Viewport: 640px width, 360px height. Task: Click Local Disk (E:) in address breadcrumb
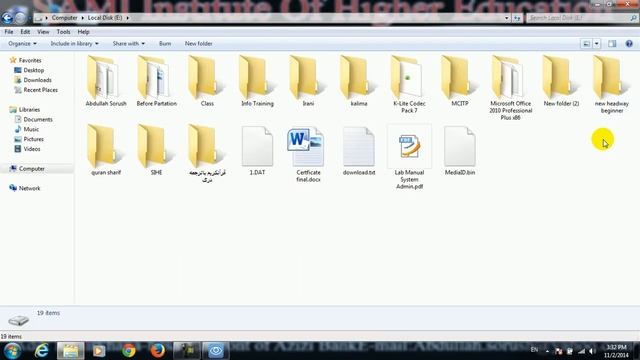(105, 18)
